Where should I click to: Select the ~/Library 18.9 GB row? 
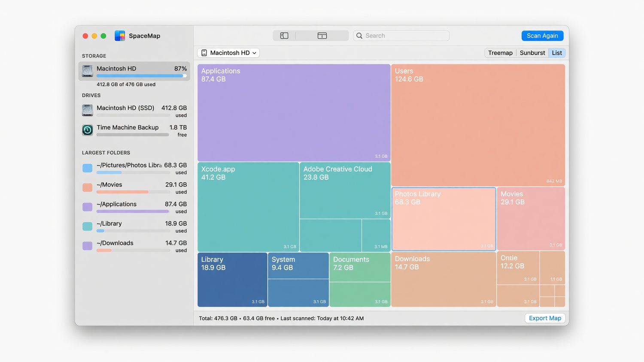click(x=134, y=226)
